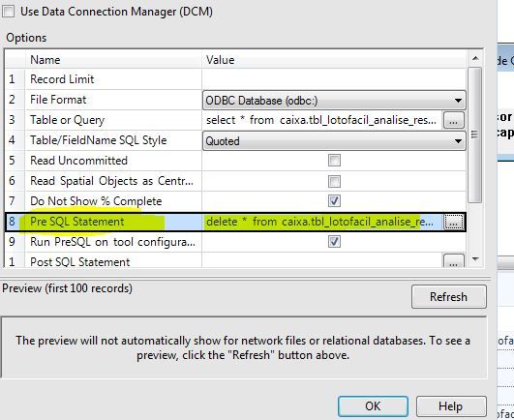
Task: Toggle Read Spatial Objects as Centroids checkbox
Action: (334, 181)
